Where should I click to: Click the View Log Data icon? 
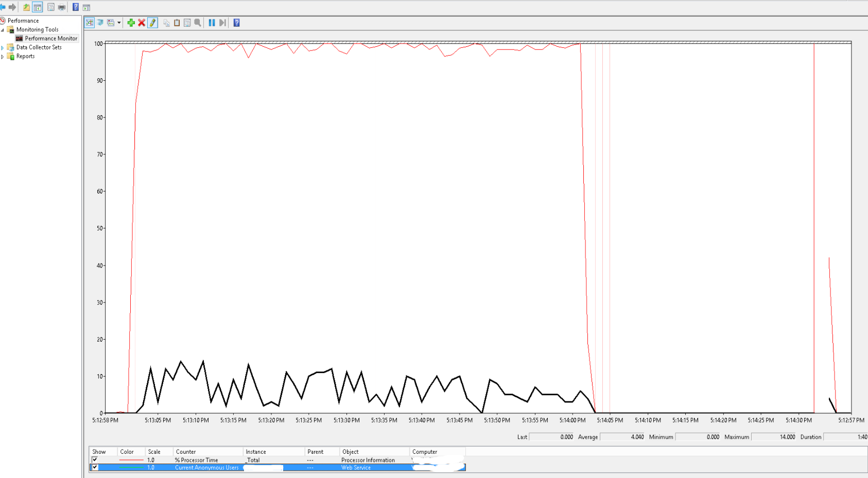(100, 23)
